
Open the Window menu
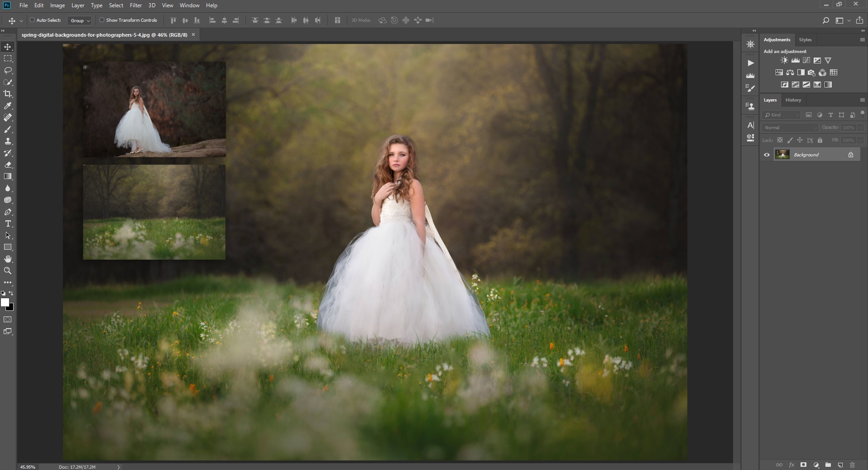(189, 5)
